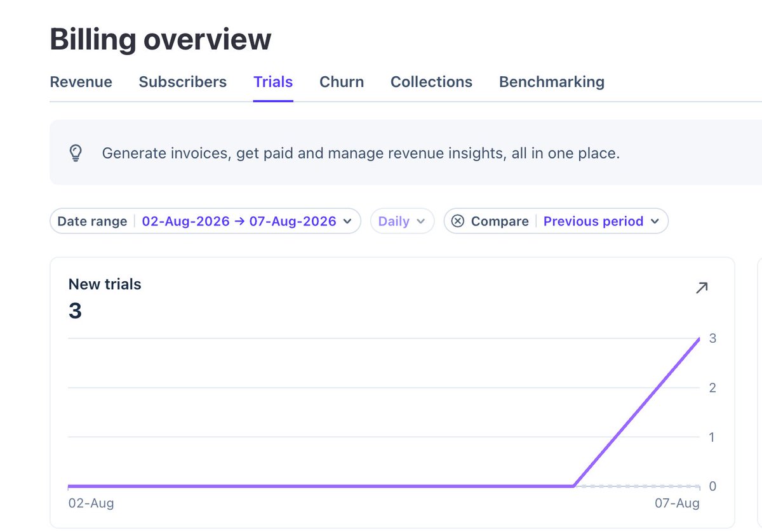Open the Previous period compare dropdown
This screenshot has width=762, height=532.
click(x=601, y=221)
